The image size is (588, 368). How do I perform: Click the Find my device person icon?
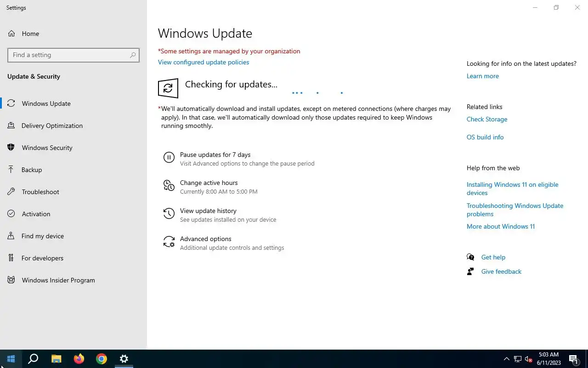pos(11,236)
